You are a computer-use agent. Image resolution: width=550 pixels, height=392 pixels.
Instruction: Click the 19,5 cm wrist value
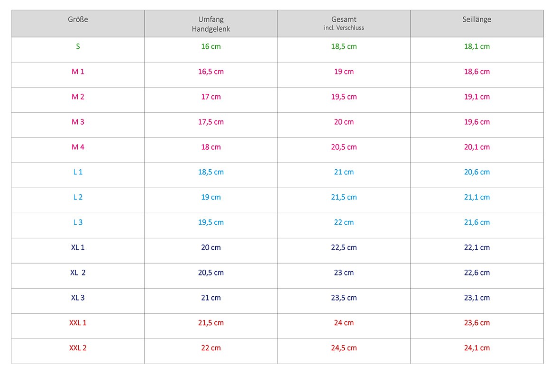[x=211, y=222]
